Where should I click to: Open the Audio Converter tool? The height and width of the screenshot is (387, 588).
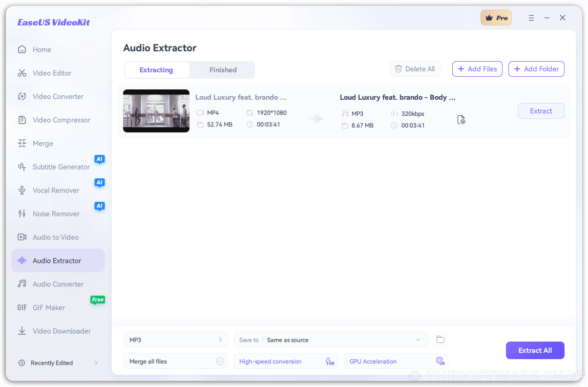pyautogui.click(x=58, y=284)
